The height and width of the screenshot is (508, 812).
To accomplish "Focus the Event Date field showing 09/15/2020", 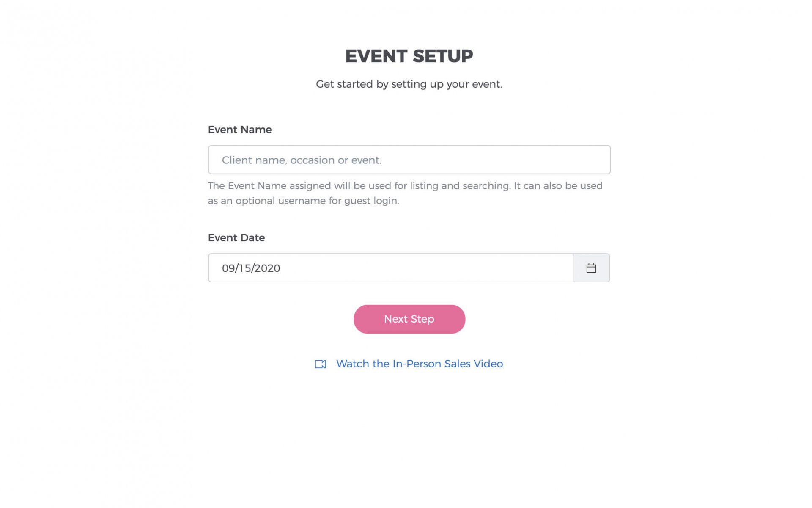I will pyautogui.click(x=390, y=268).
